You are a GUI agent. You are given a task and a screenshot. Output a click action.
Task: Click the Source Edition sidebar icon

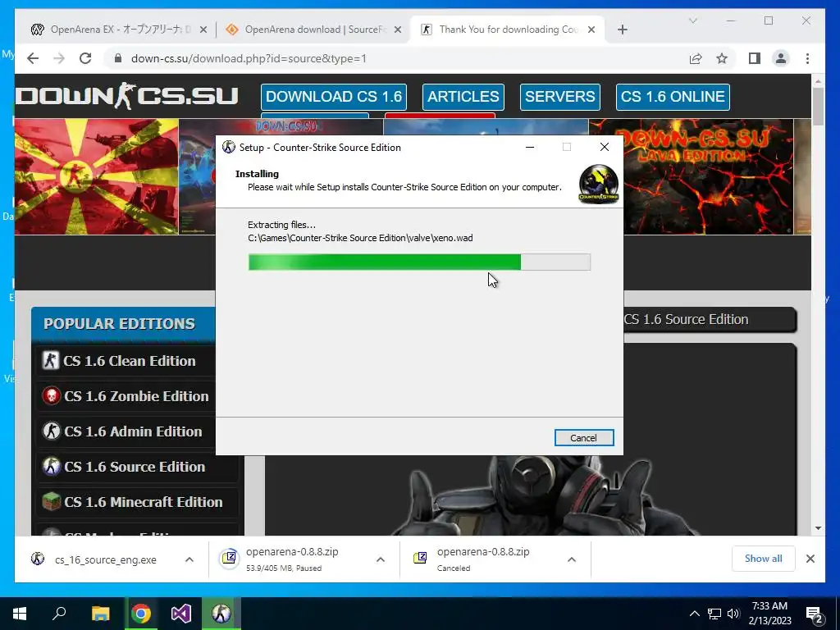click(52, 467)
